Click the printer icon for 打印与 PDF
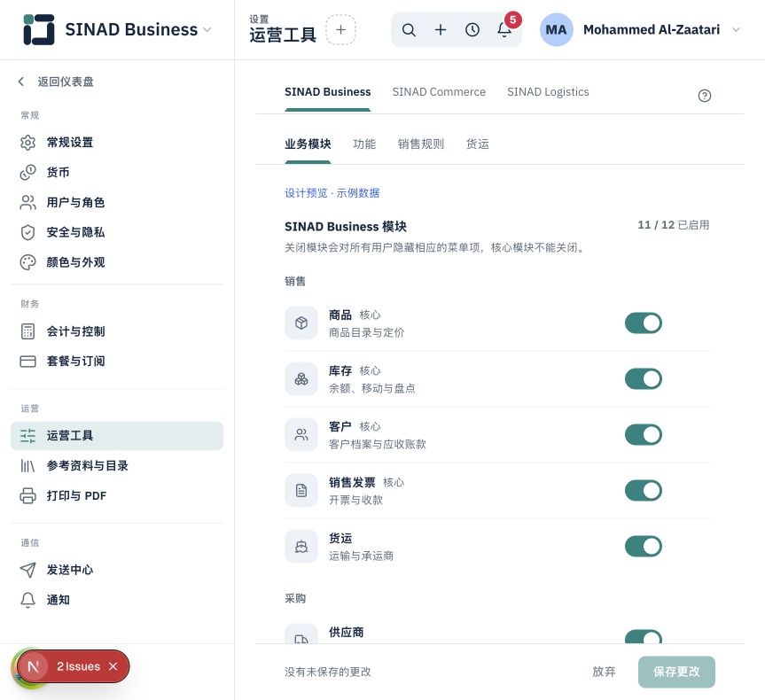This screenshot has width=765, height=700. pyautogui.click(x=27, y=495)
